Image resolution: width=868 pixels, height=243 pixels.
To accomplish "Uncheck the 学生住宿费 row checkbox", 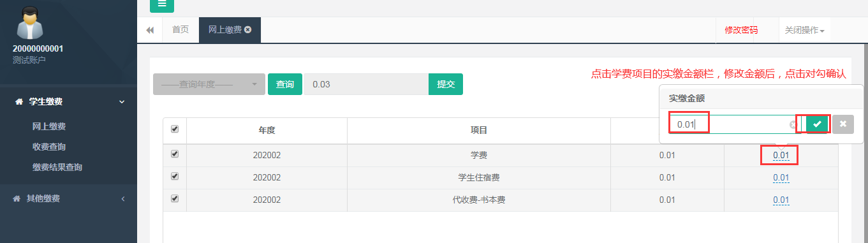I will [175, 176].
